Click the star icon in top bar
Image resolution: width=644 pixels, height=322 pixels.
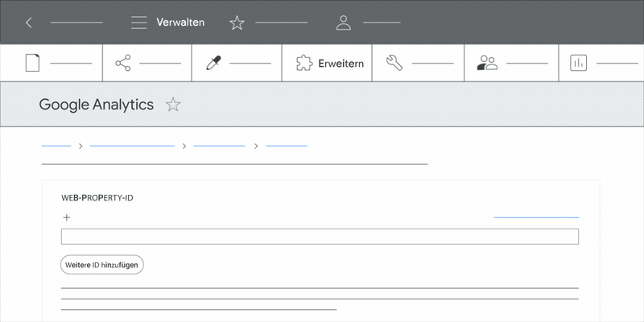[x=237, y=23]
